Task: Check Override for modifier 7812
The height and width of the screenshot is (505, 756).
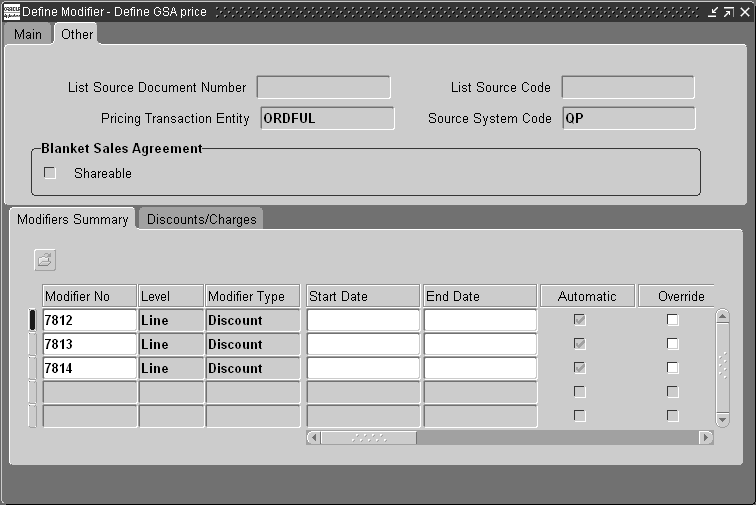Action: pos(673,319)
